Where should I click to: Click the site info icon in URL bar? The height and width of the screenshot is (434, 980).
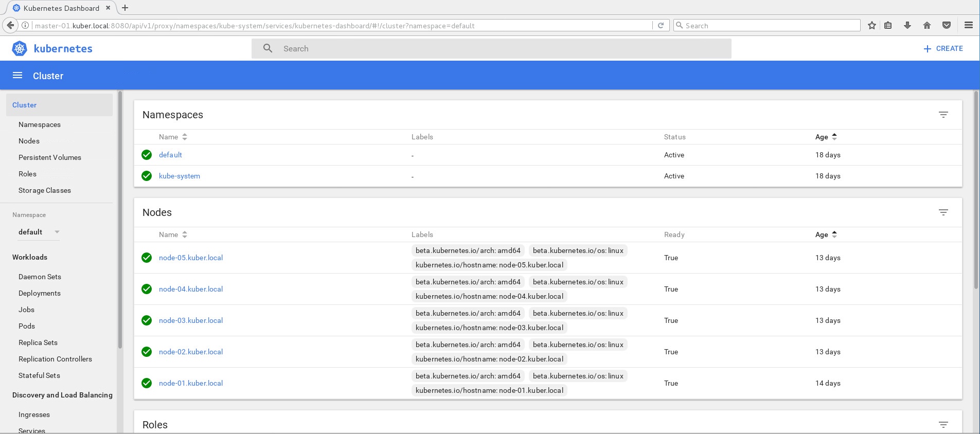[x=25, y=25]
